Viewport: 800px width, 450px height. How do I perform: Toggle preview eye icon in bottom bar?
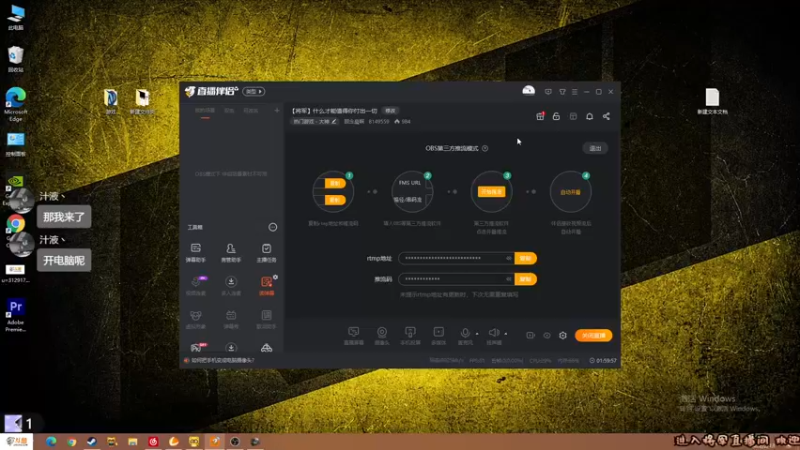(546, 335)
